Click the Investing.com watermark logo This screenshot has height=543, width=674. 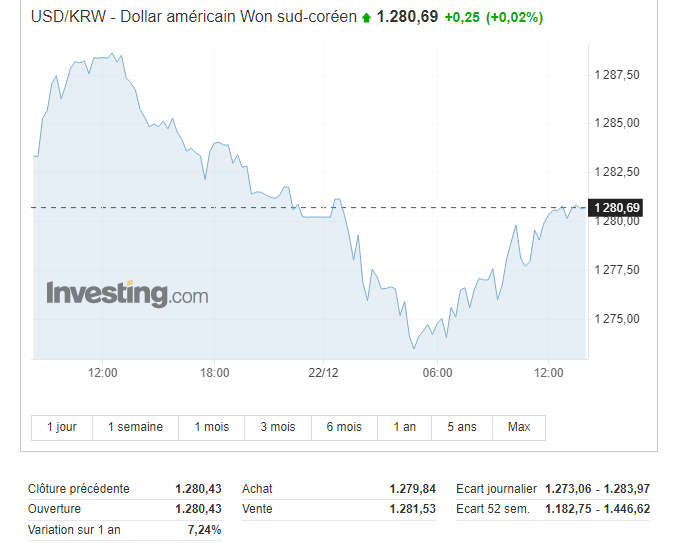pyautogui.click(x=127, y=294)
